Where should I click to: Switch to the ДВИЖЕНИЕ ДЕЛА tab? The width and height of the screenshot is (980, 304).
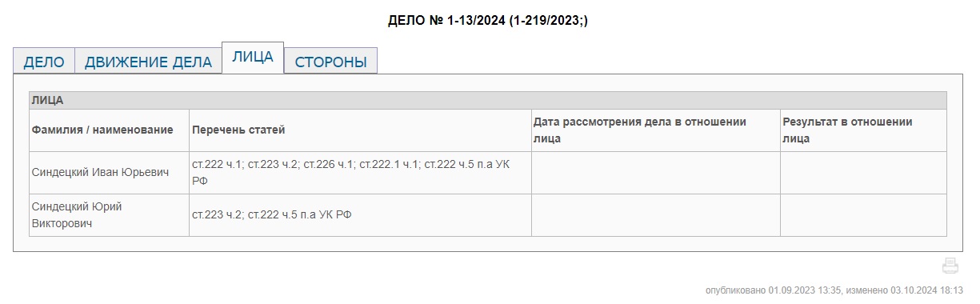[148, 62]
